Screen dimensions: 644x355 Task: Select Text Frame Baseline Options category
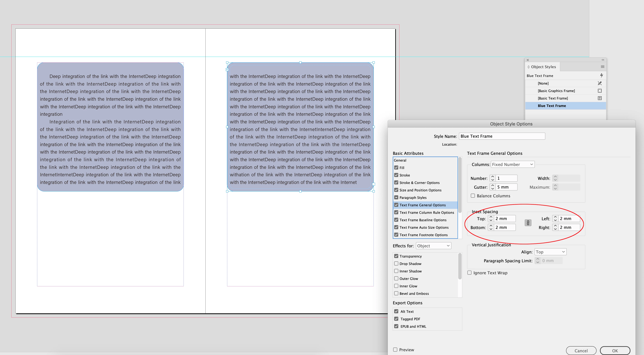pyautogui.click(x=423, y=220)
